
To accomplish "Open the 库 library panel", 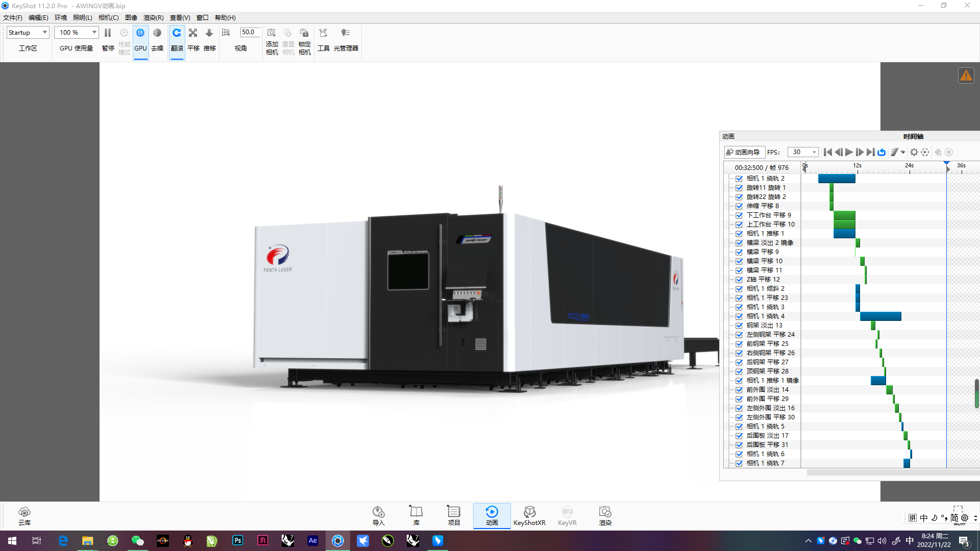I will [x=415, y=515].
